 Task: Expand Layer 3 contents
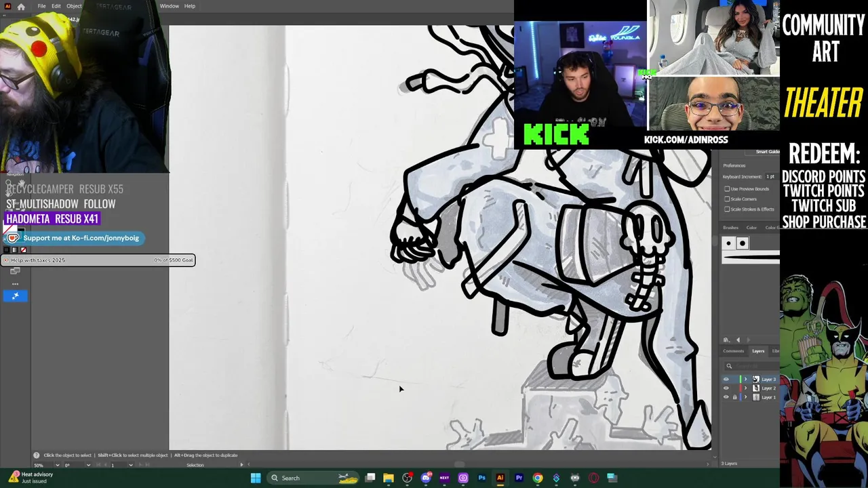point(746,380)
